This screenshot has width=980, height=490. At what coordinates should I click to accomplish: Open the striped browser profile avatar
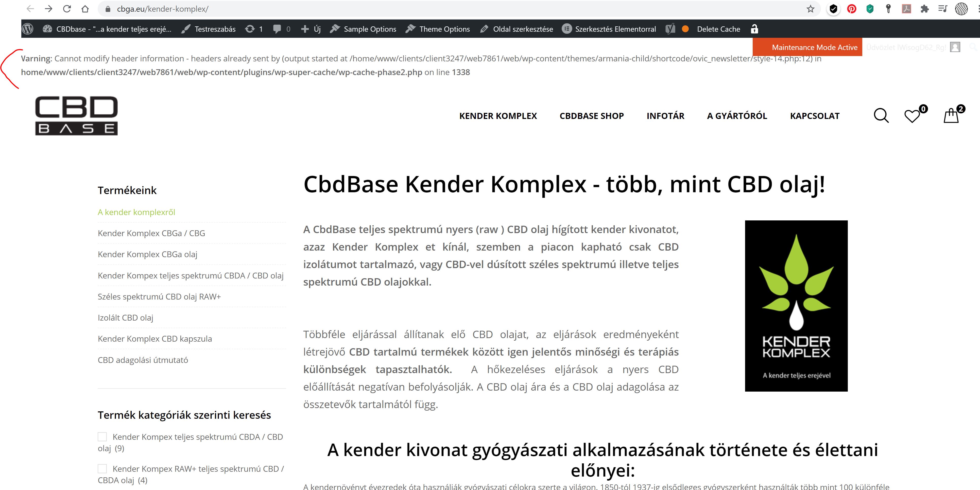pos(961,9)
